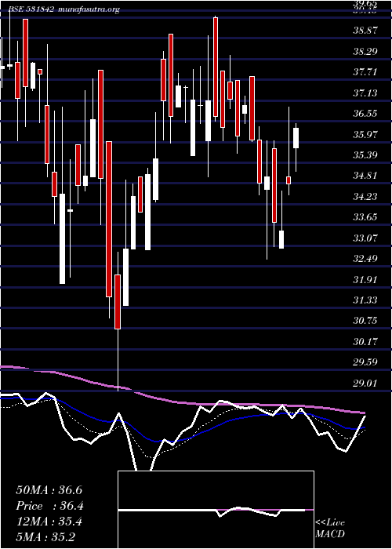Click the 37.71 price level label
392x549 pixels.
[365, 72]
